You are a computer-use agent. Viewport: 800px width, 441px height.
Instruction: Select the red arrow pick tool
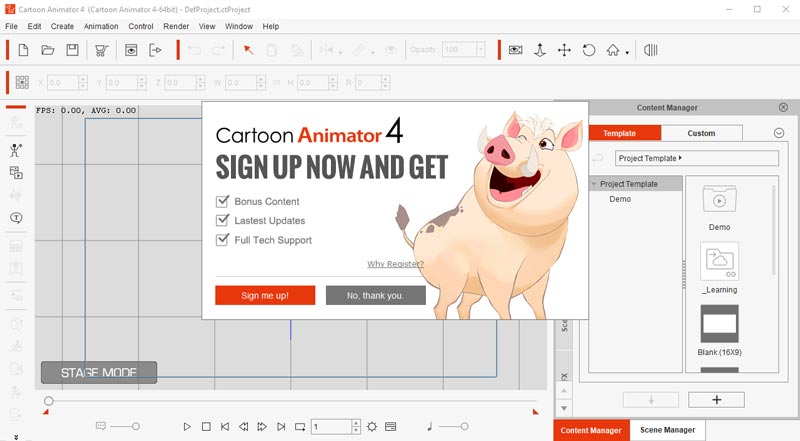pos(248,50)
